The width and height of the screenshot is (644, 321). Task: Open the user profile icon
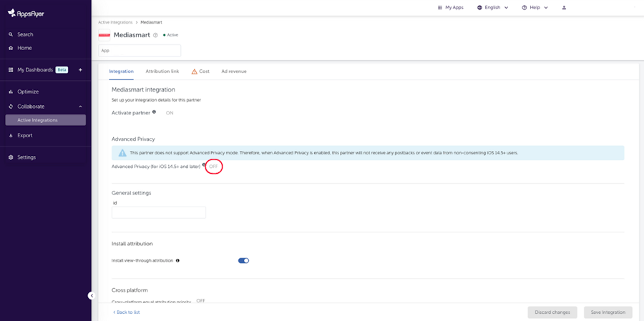click(564, 7)
